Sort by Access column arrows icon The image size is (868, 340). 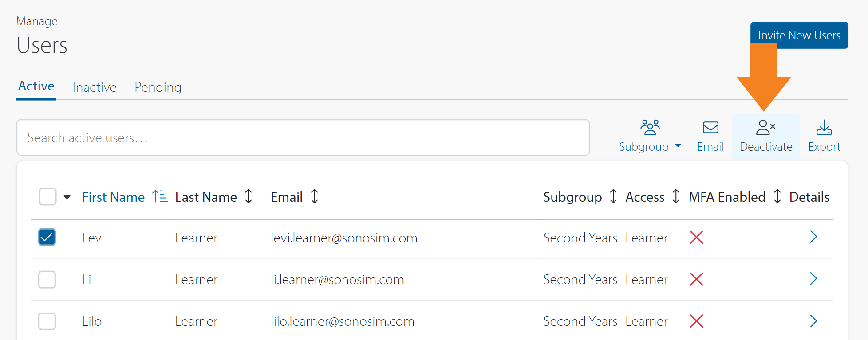tap(675, 196)
